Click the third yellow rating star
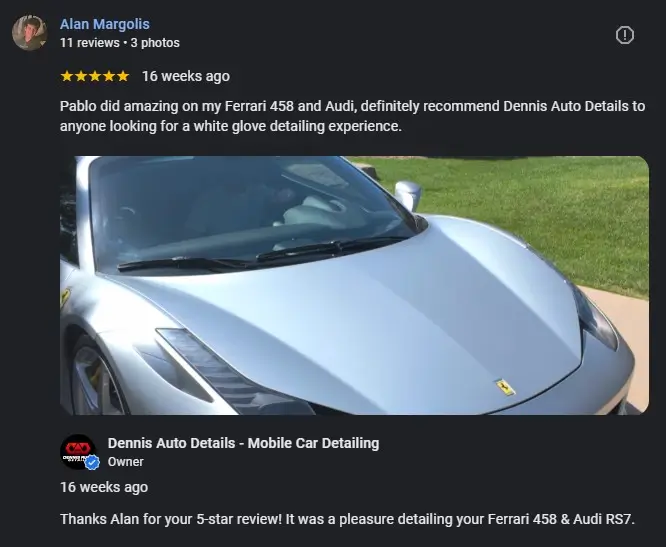Screen dimensions: 666x547 (95, 76)
